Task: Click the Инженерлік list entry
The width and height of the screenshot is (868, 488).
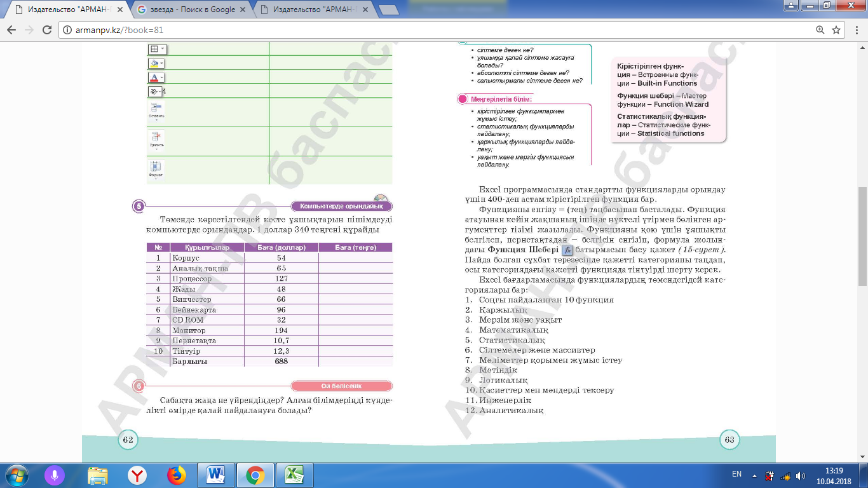Action: (505, 400)
